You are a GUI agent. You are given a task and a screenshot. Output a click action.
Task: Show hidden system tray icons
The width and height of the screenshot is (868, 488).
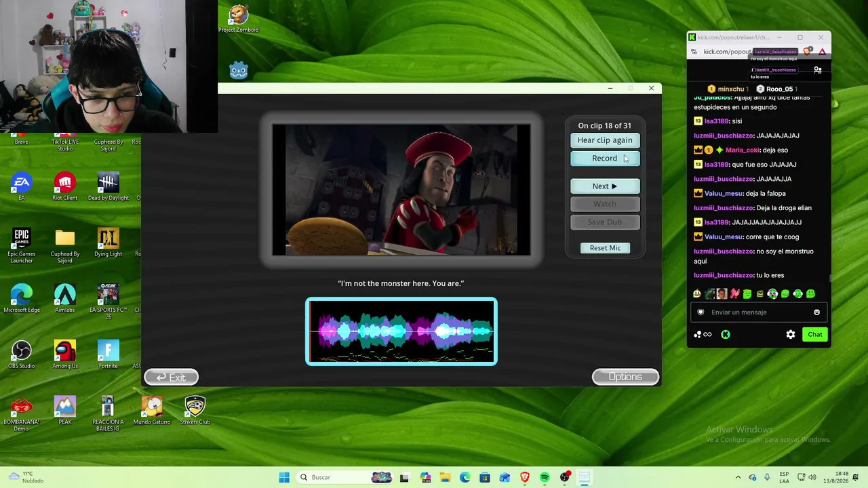pyautogui.click(x=738, y=478)
